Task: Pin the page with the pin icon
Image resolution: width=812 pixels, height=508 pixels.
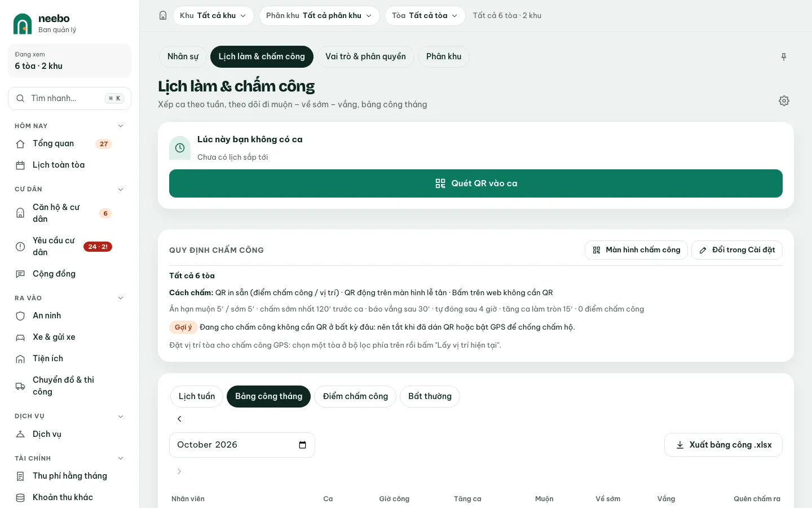Action: point(784,56)
